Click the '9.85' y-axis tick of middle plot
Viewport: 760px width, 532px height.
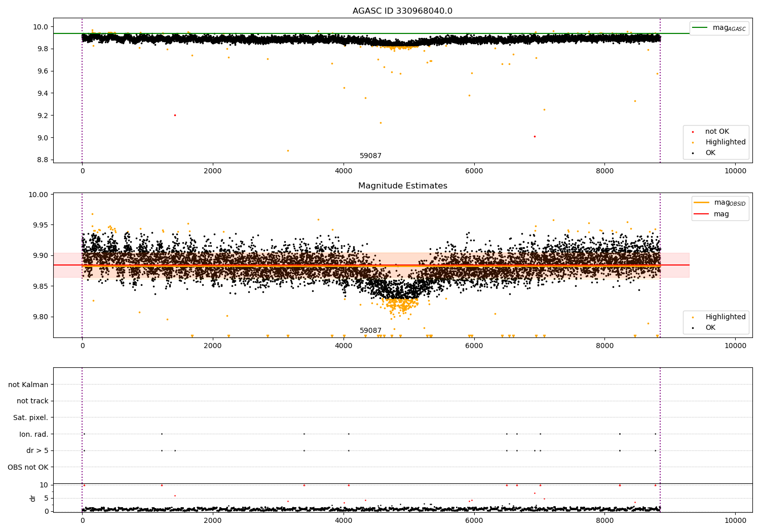41,286
